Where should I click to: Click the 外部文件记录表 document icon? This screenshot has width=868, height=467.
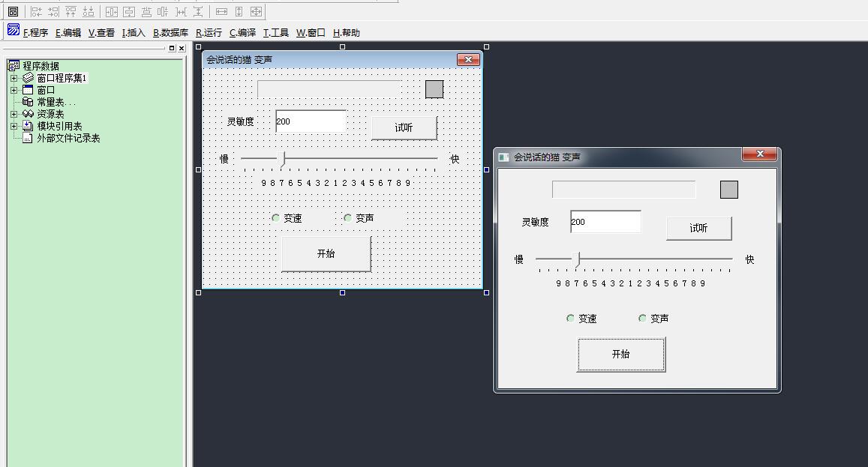tap(28, 138)
